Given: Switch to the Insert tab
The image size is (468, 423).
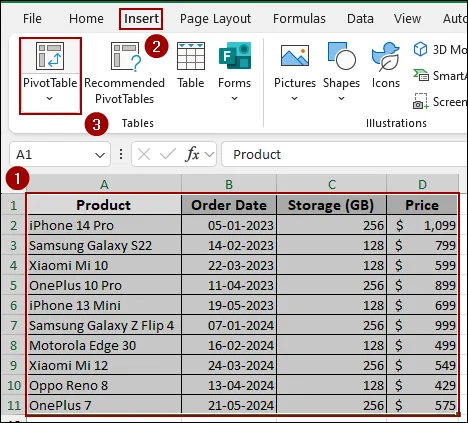Looking at the screenshot, I should click(x=141, y=19).
